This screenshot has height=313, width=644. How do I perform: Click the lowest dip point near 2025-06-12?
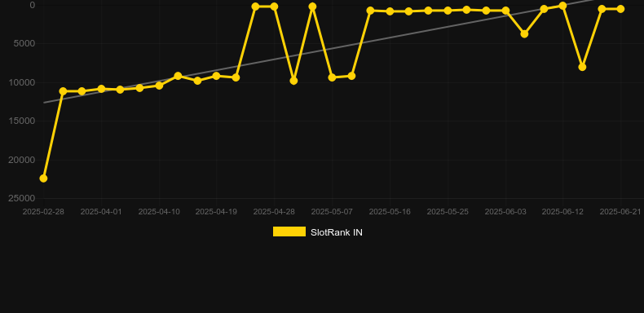coord(582,67)
